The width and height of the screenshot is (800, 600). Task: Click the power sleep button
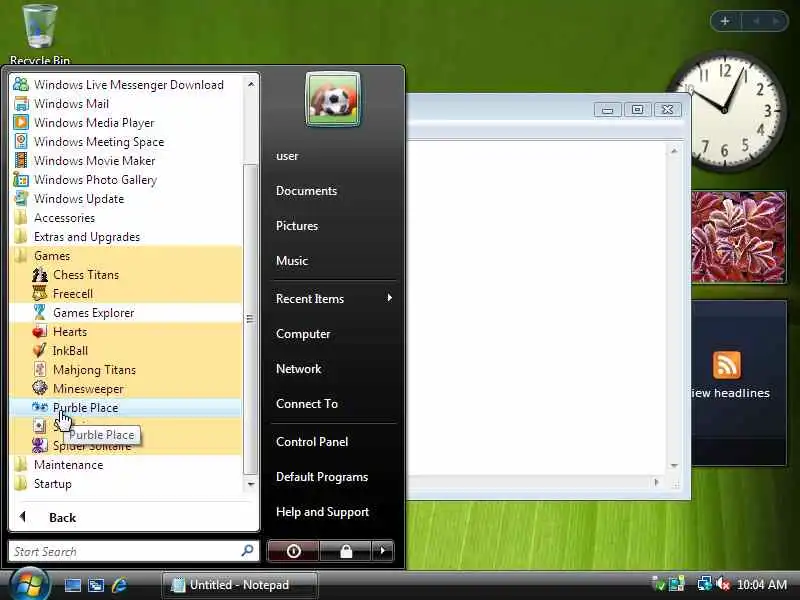point(293,551)
